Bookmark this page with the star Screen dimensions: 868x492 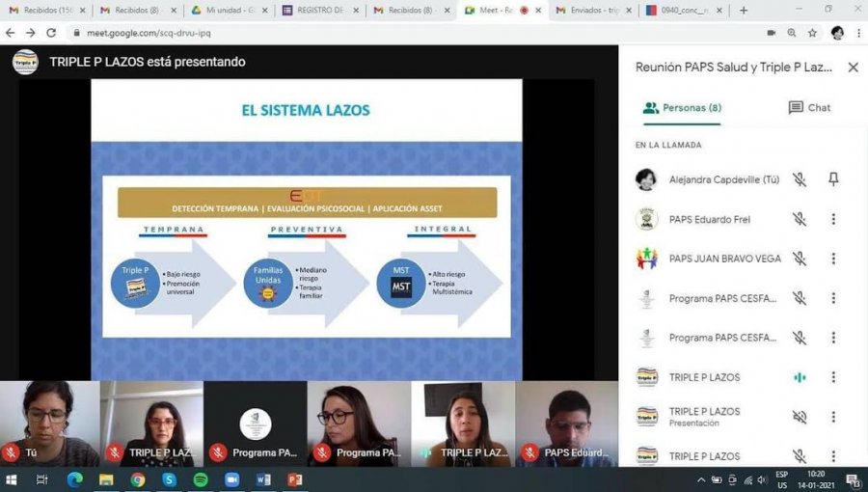(812, 33)
